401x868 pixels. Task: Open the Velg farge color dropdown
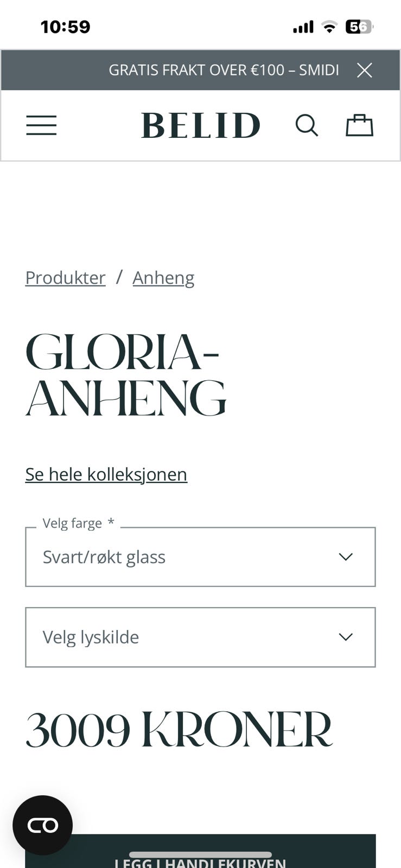coord(200,557)
